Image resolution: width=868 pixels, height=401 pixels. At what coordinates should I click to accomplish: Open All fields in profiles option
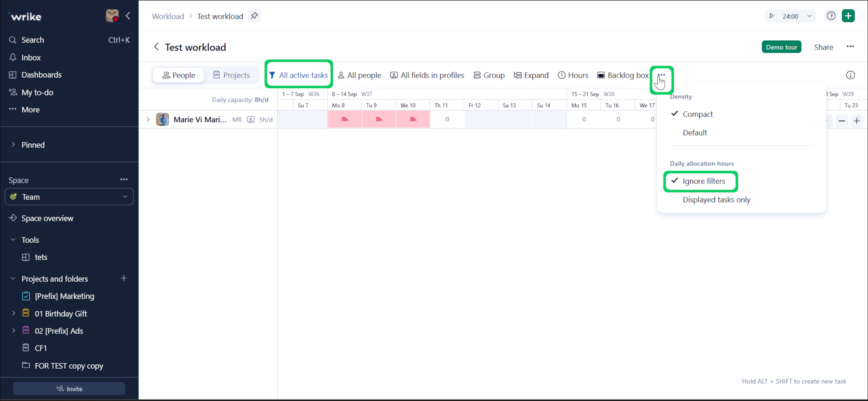coord(427,75)
